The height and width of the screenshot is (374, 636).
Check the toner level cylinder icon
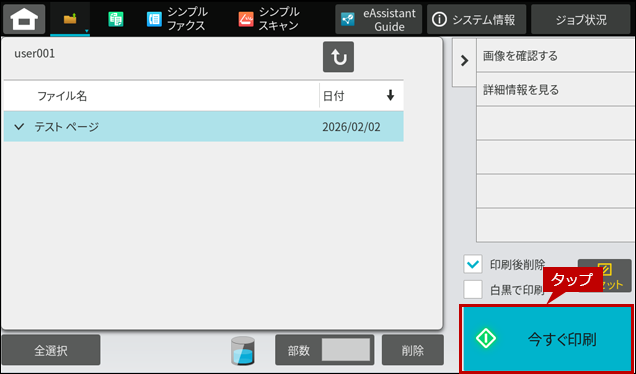tap(243, 350)
